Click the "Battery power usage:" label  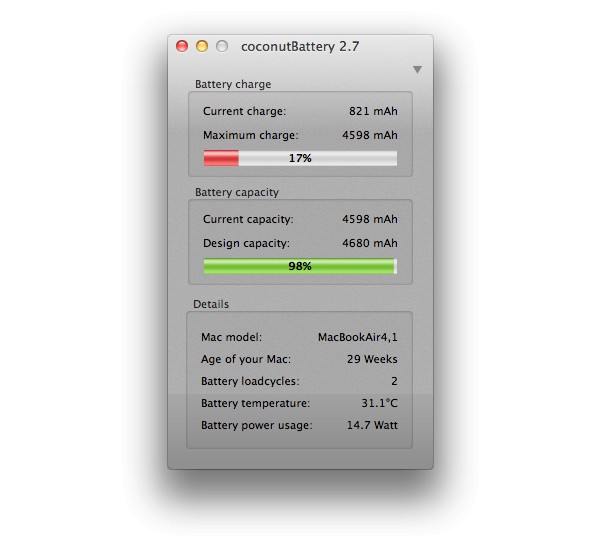pyautogui.click(x=257, y=425)
